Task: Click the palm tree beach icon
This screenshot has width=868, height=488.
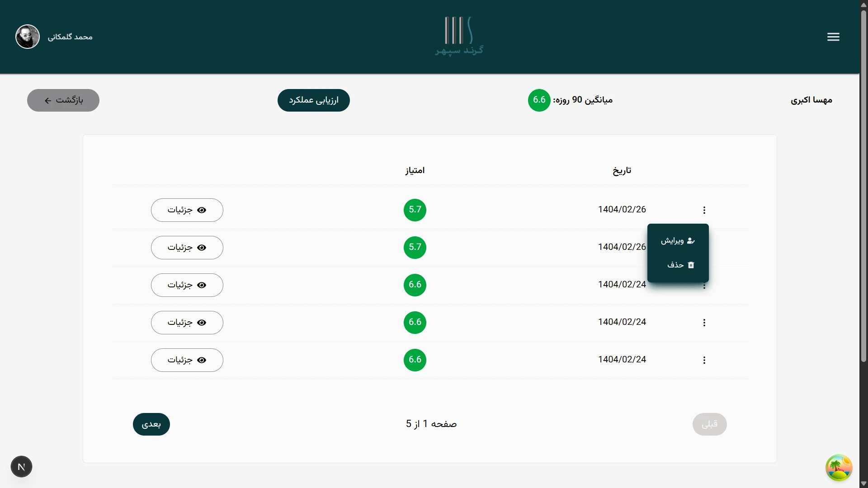Action: [x=839, y=468]
